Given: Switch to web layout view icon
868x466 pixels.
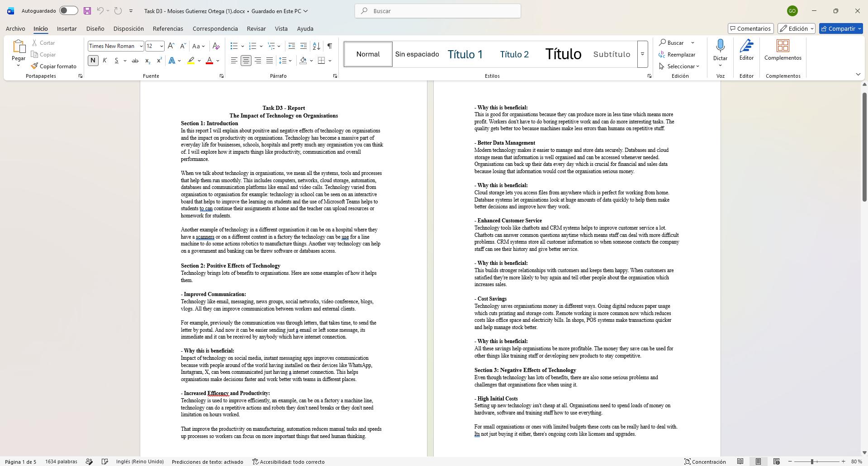Looking at the screenshot, I should [x=776, y=461].
